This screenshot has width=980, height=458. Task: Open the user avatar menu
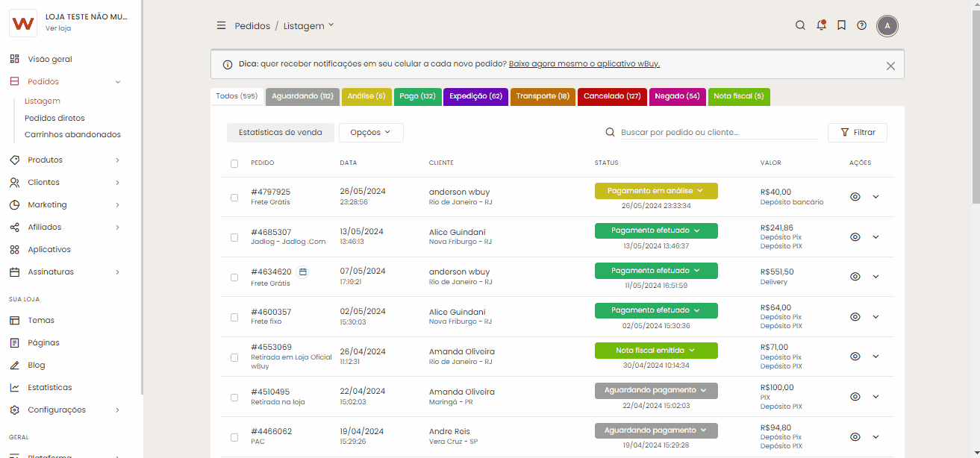887,26
